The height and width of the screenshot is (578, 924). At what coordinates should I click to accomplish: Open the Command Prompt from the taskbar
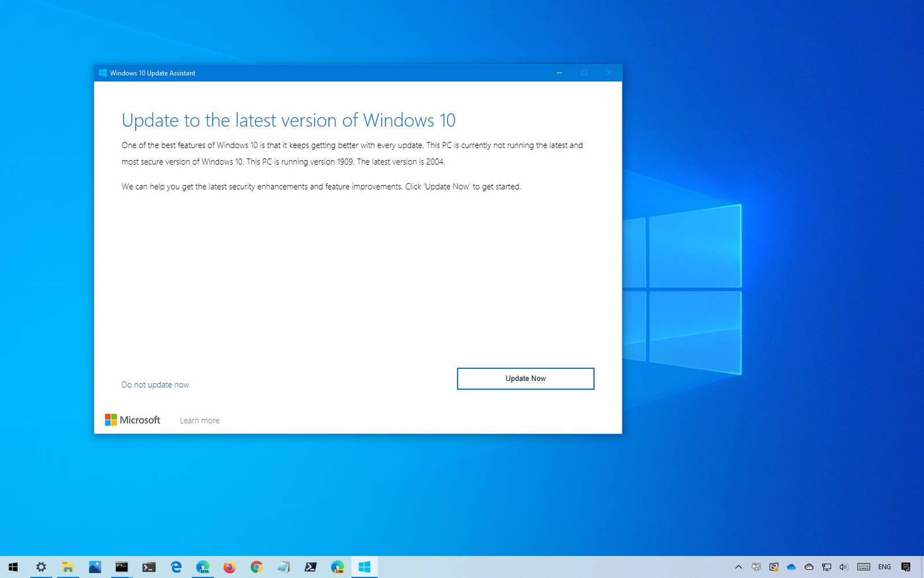(122, 567)
